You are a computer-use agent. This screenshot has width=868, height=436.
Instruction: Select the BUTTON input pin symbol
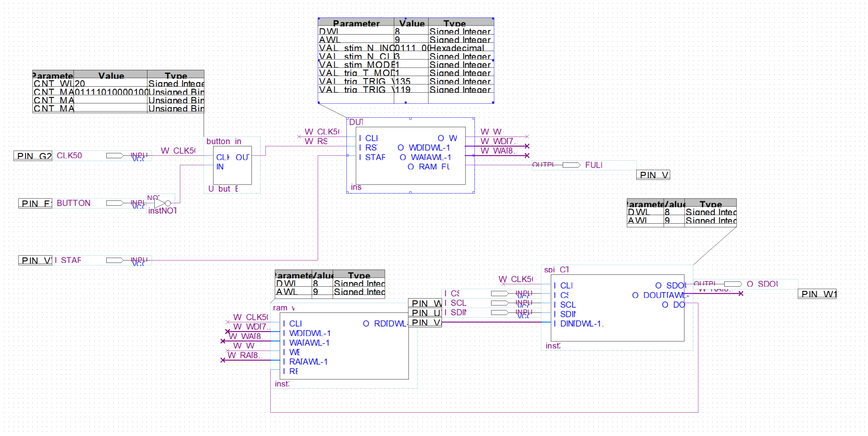[115, 203]
